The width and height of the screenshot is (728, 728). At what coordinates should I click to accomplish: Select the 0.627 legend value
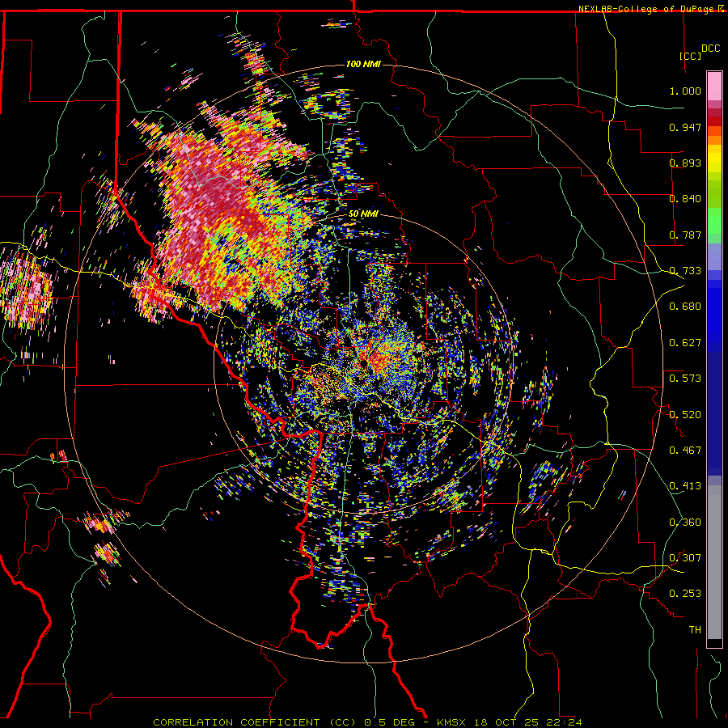(685, 343)
